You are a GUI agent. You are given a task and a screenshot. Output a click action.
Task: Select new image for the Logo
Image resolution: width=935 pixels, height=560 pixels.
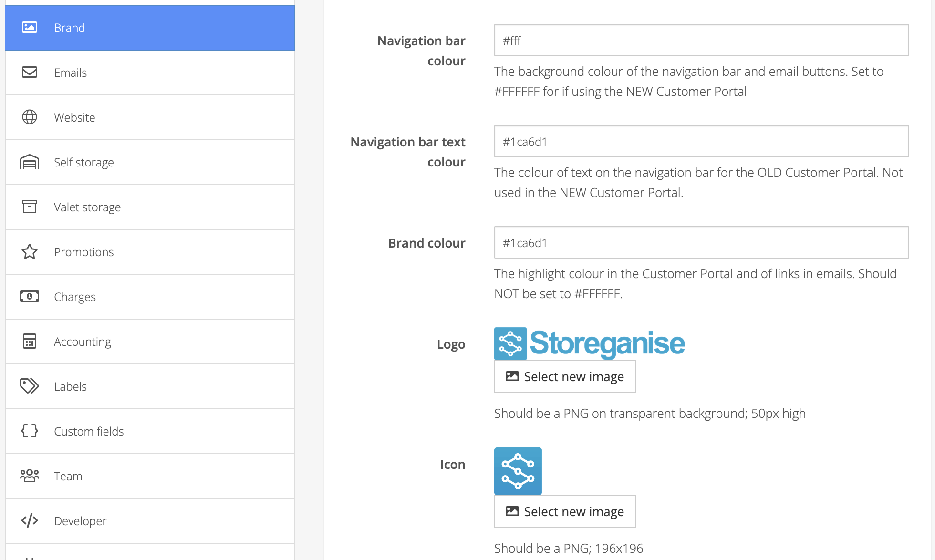point(565,377)
